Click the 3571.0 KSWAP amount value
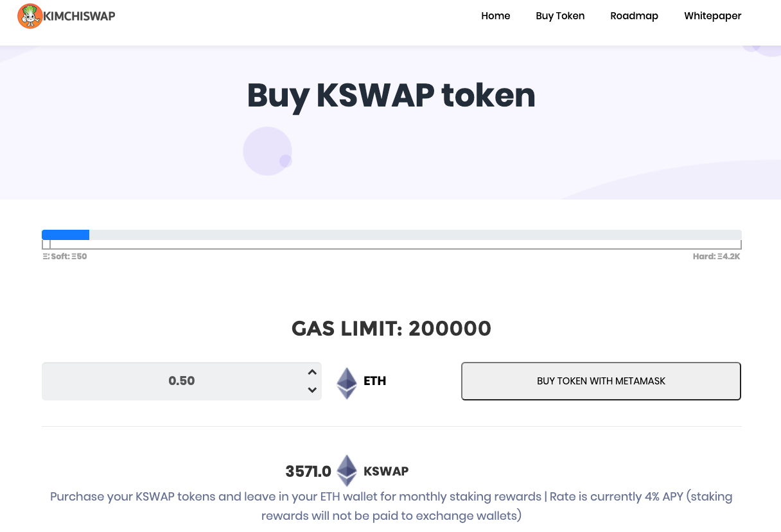Viewport: 781px width, 532px height. pos(308,472)
